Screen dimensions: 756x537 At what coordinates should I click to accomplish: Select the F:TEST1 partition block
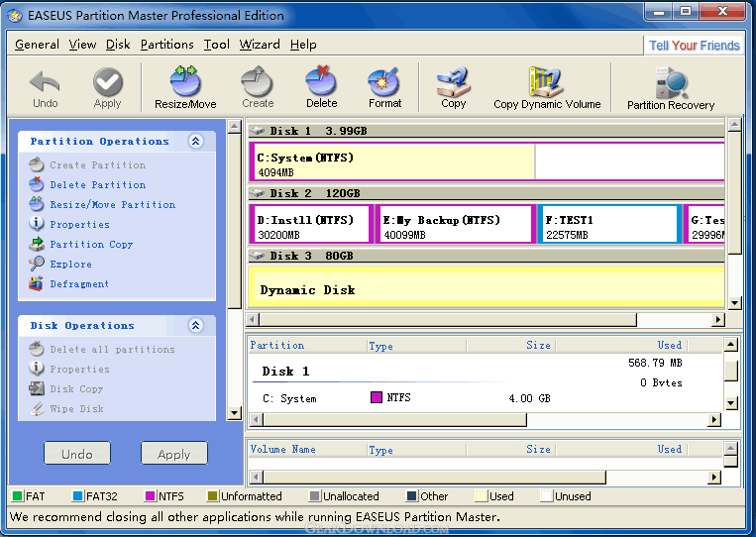coord(609,224)
